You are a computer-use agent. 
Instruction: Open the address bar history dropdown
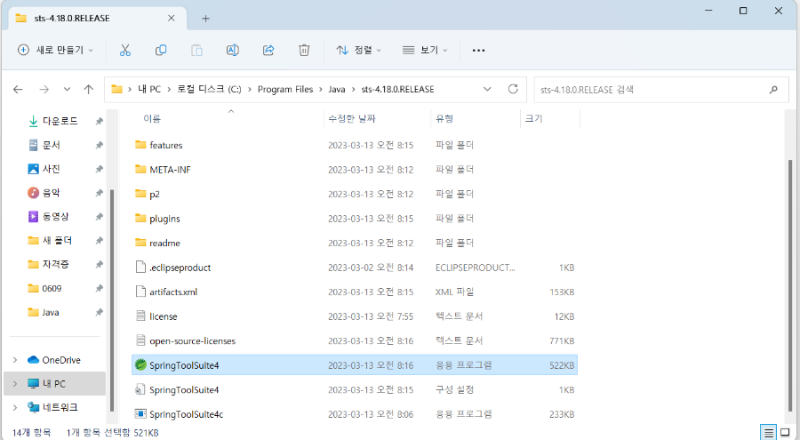487,89
